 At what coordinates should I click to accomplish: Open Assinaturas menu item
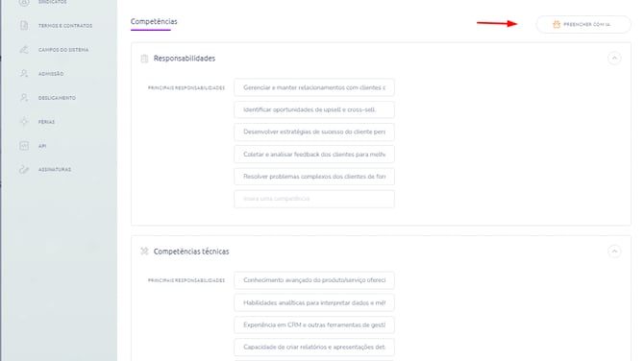point(55,169)
